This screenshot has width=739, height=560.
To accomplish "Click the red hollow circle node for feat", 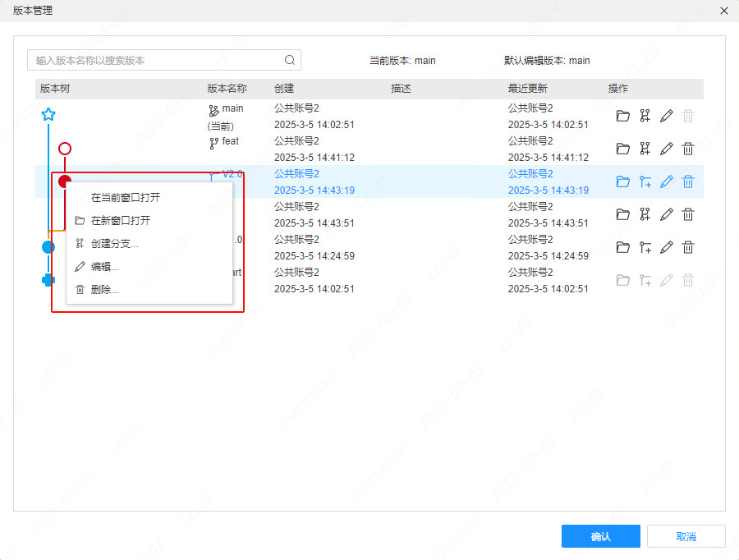I will (65, 149).
